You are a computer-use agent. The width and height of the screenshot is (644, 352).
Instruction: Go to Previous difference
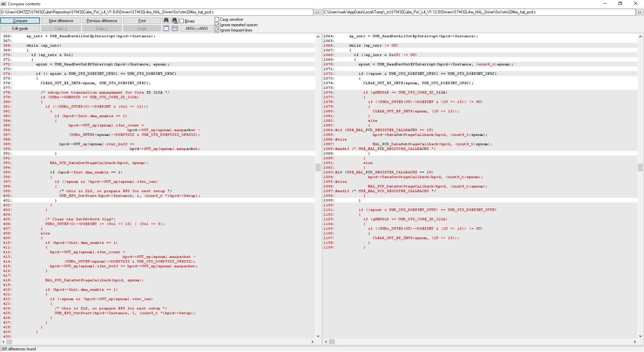(x=102, y=21)
